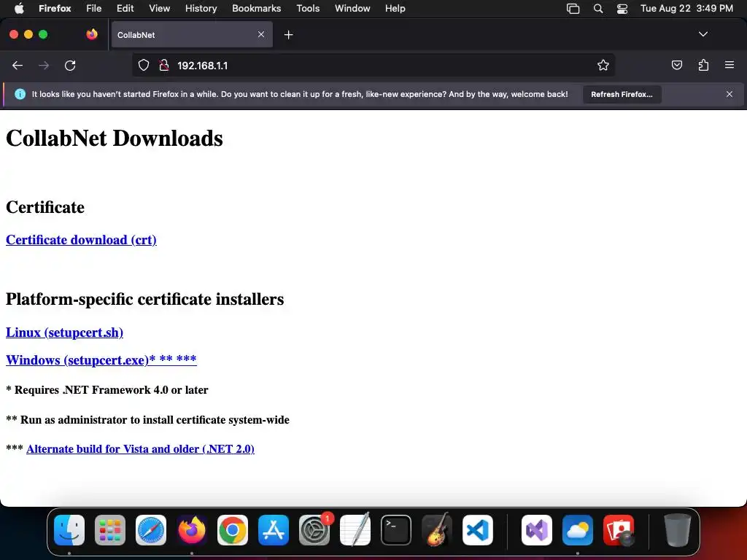
Task: Launch Safari from the Dock
Action: 151,530
